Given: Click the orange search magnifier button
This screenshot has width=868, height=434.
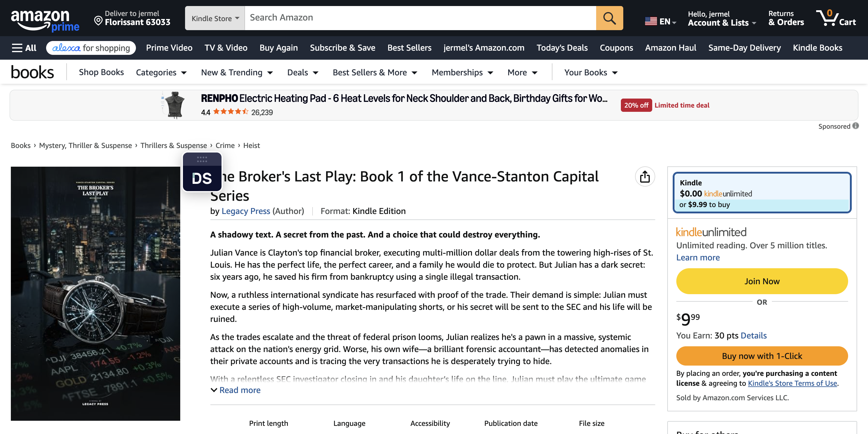Looking at the screenshot, I should pyautogui.click(x=609, y=18).
